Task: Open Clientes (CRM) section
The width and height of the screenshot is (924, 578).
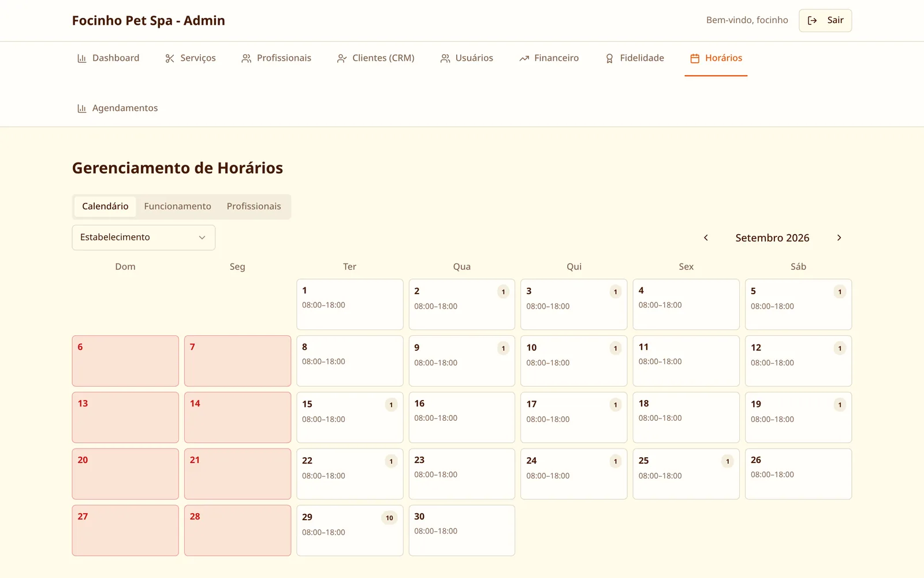Action: pos(375,58)
